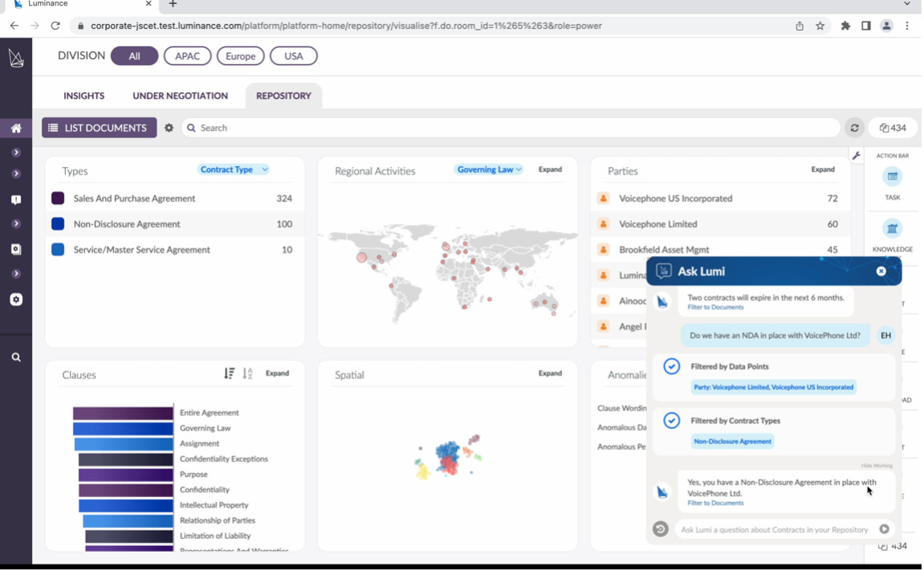Select the Repository tab
This screenshot has width=924, height=571.
(283, 96)
